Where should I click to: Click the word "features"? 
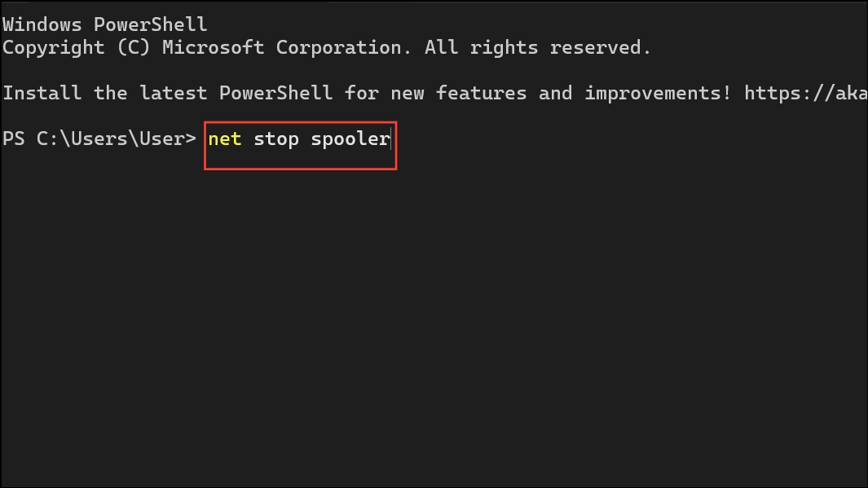tap(482, 93)
